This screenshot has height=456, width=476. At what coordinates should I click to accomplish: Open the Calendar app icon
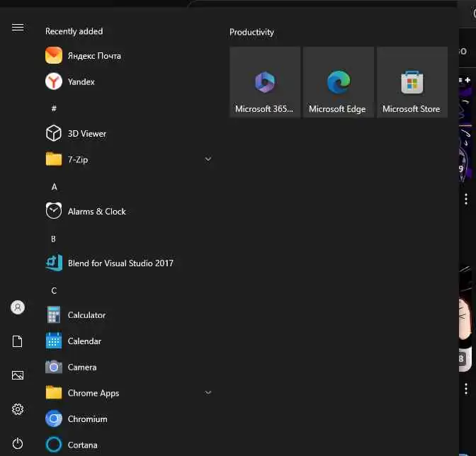pos(54,341)
